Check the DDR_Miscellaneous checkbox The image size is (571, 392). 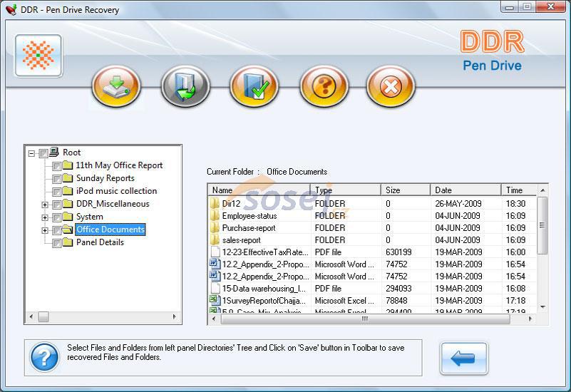pos(56,205)
